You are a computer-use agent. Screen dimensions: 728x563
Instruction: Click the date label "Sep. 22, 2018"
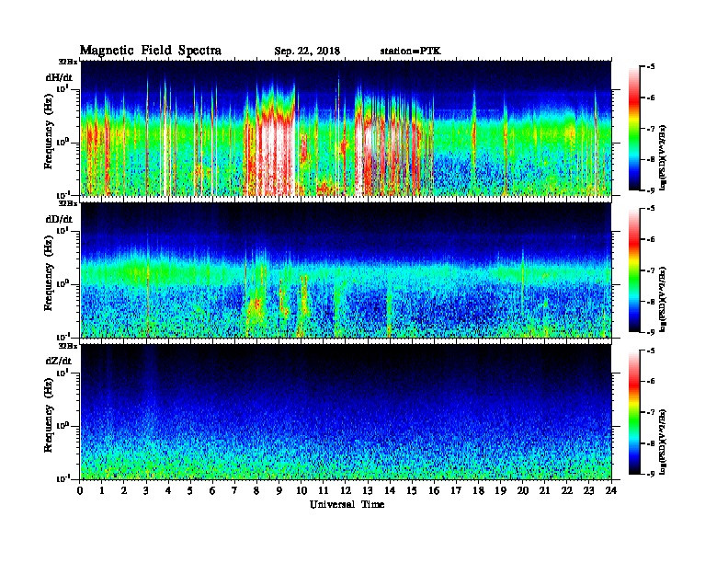coord(307,52)
